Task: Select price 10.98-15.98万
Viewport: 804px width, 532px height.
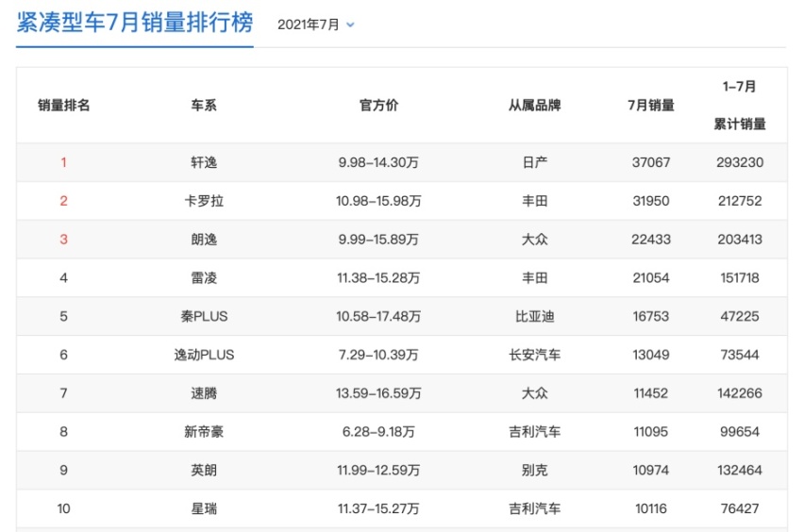Action: (378, 201)
